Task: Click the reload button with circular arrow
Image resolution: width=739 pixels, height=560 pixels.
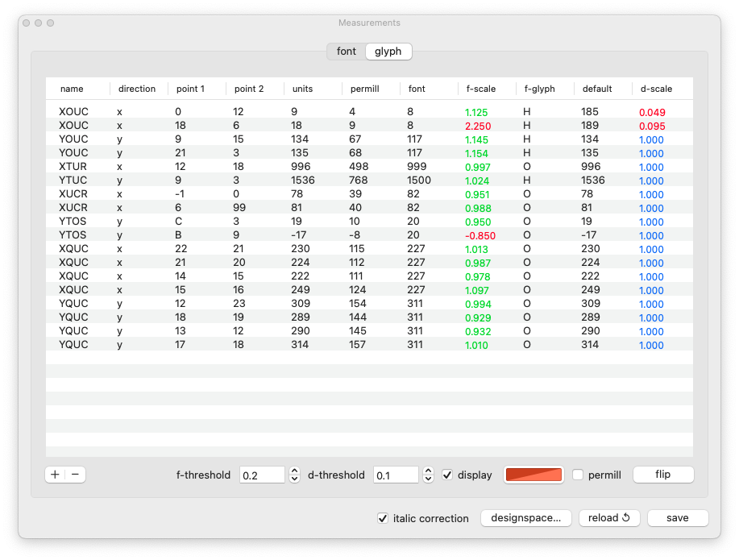Action: 609,518
